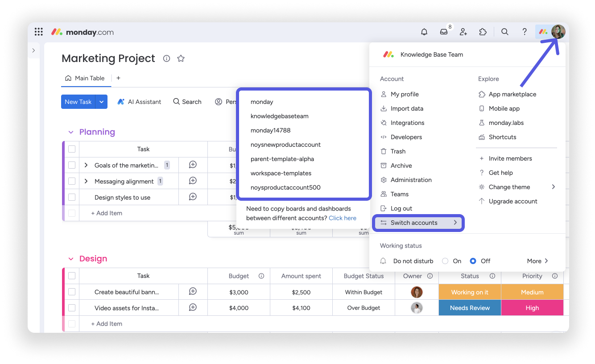The width and height of the screenshot is (595, 364).
Task: Click the board info icon next to title
Action: pyautogui.click(x=167, y=58)
